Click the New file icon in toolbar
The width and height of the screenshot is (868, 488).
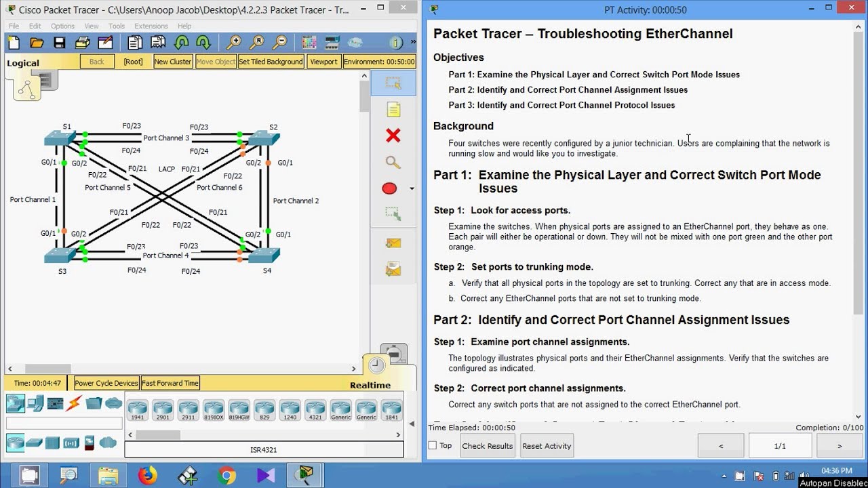pyautogui.click(x=15, y=43)
